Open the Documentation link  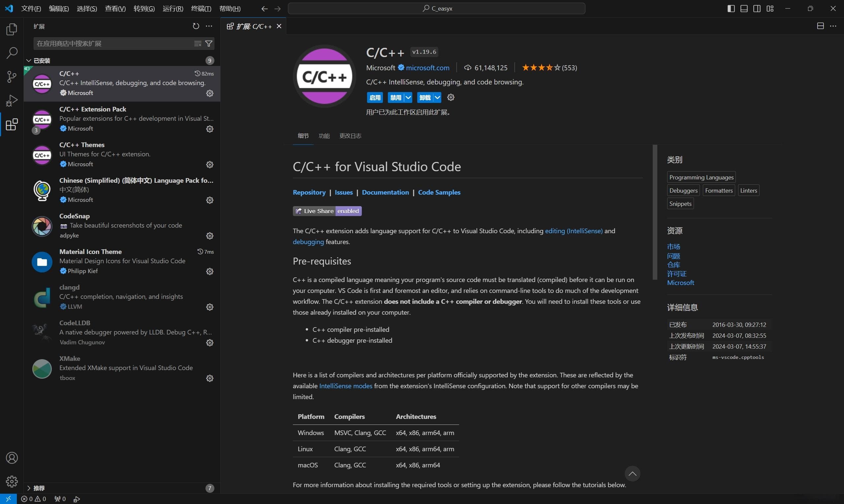385,192
